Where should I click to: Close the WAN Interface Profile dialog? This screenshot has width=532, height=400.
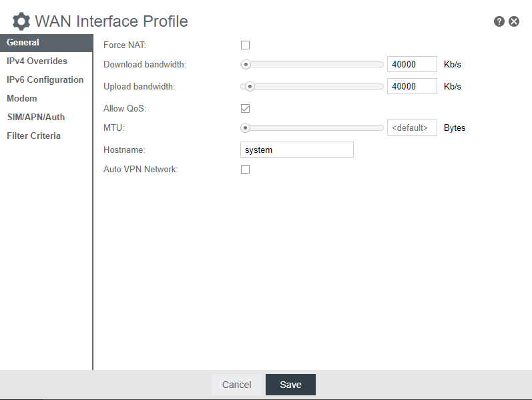pos(514,21)
